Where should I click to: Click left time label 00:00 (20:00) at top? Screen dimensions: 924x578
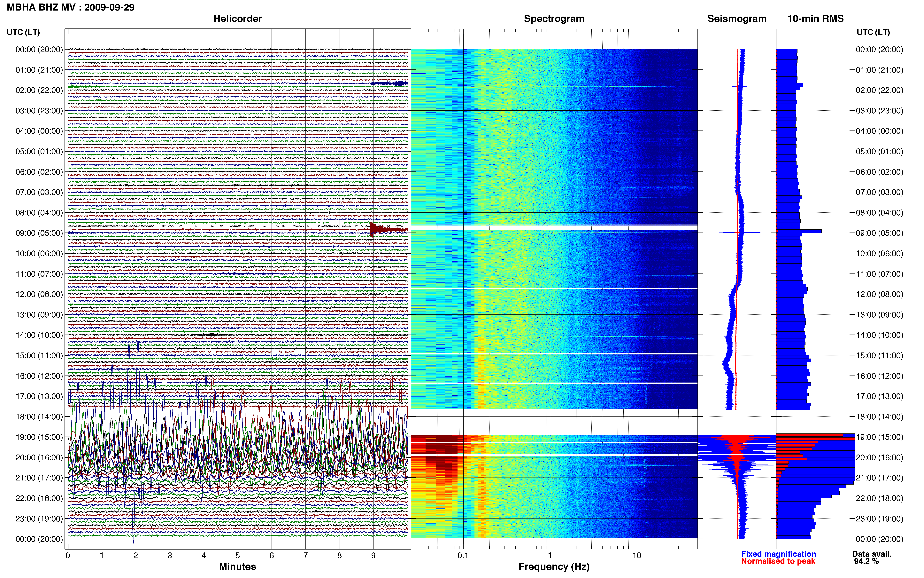tap(39, 49)
